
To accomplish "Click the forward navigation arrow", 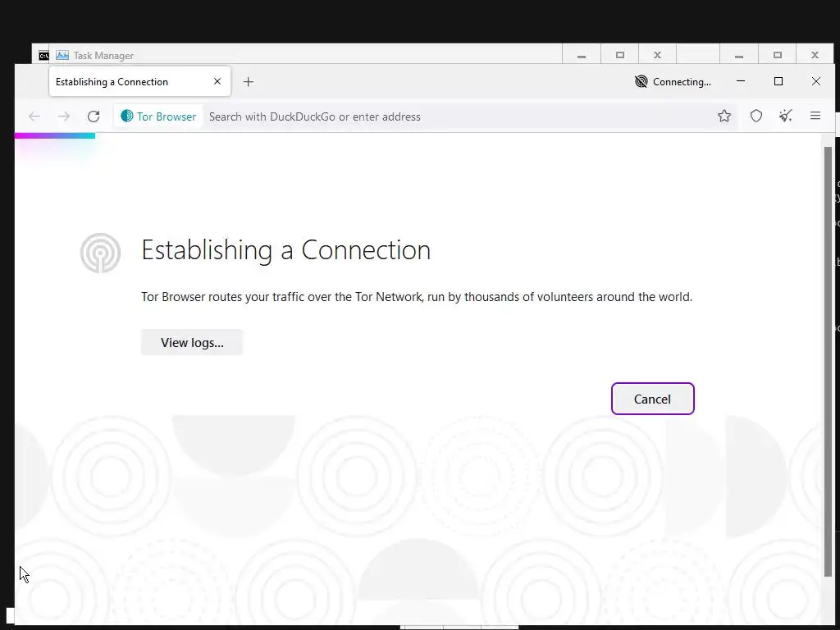I will pyautogui.click(x=64, y=116).
